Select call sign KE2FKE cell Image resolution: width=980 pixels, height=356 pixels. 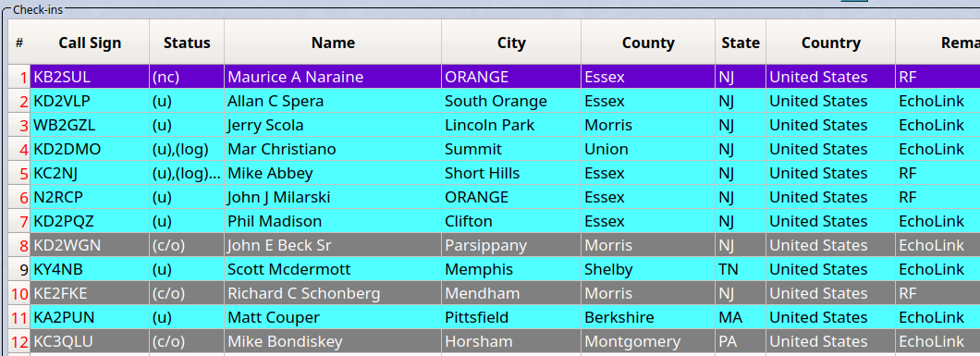90,293
